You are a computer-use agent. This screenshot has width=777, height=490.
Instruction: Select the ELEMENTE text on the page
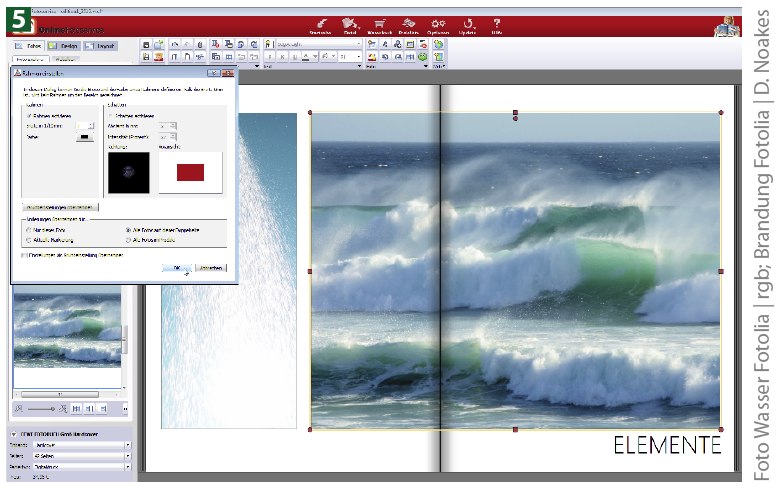point(667,445)
